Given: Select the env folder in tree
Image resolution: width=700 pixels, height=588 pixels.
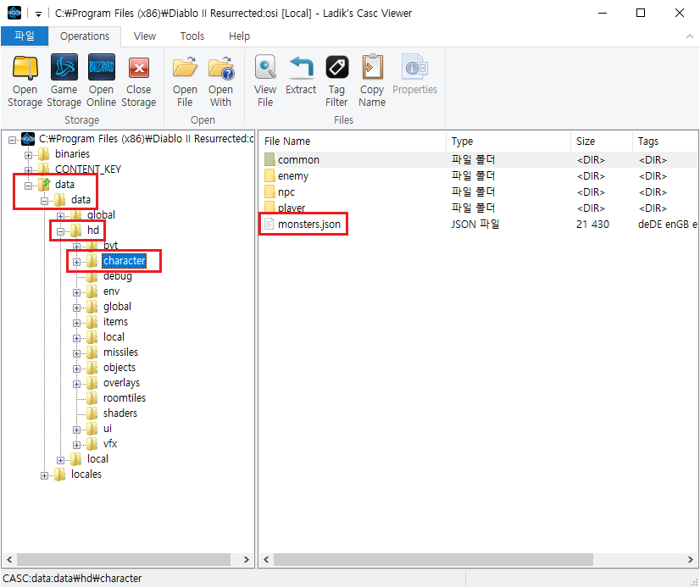Looking at the screenshot, I should (111, 291).
